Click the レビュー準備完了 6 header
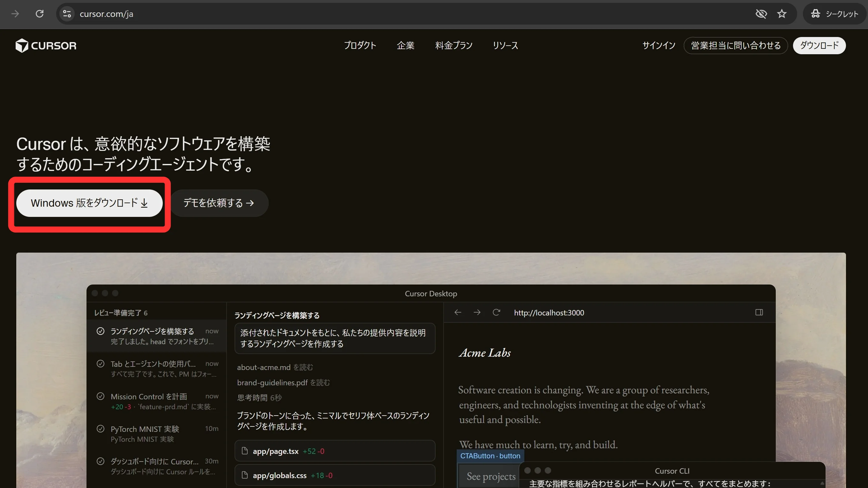The image size is (868, 488). [x=121, y=313]
